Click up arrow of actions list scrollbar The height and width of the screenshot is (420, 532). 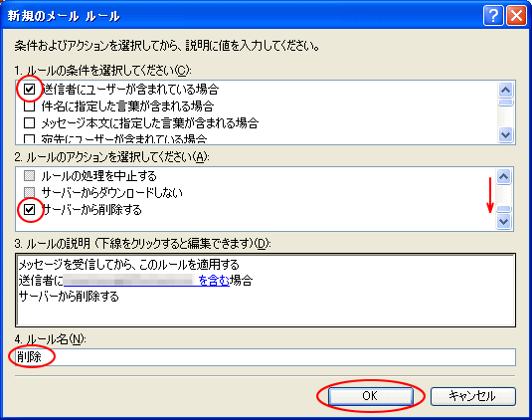pos(503,176)
